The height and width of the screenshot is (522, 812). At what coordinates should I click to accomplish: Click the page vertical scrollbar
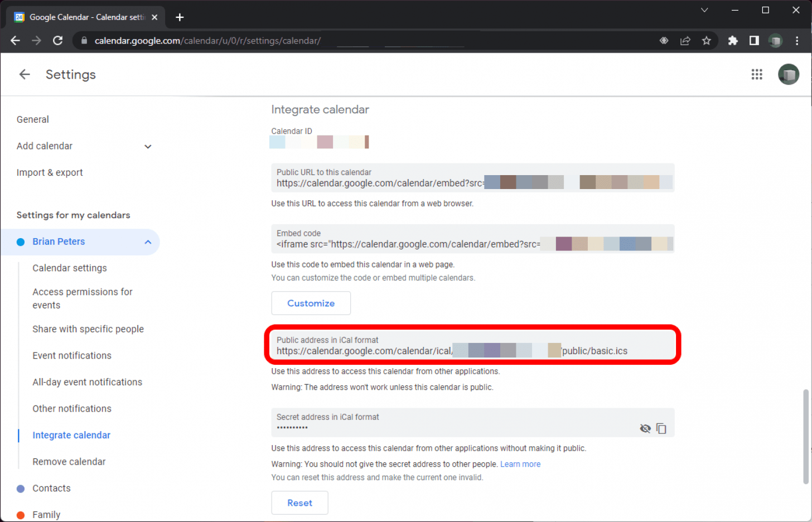[805, 437]
